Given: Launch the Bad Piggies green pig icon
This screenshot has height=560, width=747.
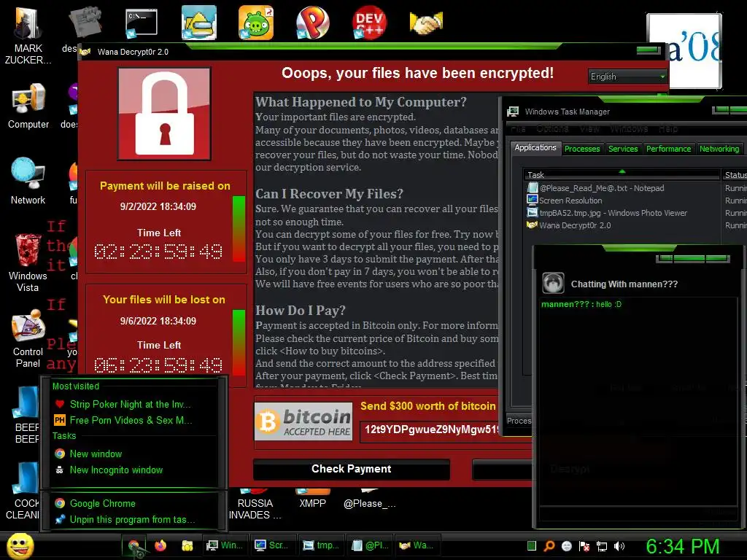Looking at the screenshot, I should [256, 23].
